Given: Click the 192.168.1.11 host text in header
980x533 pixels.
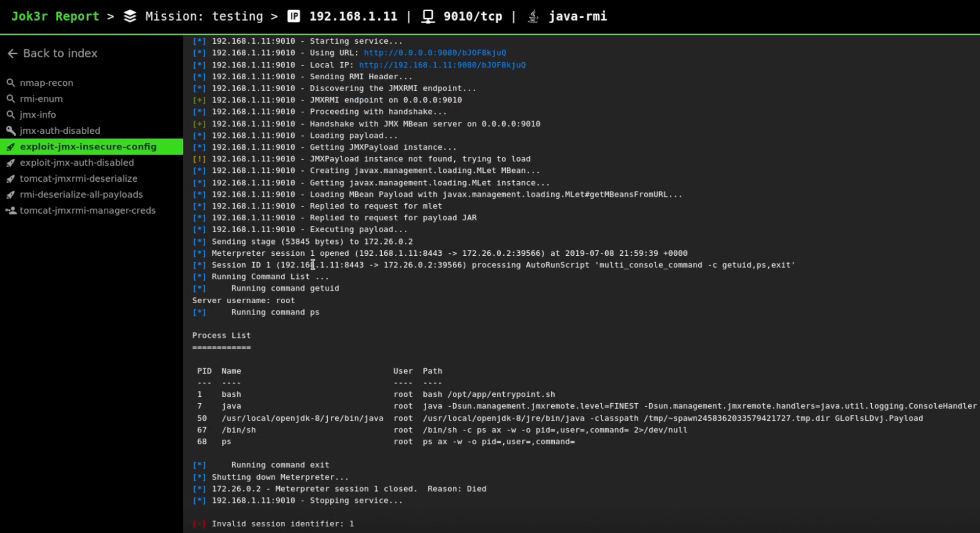Looking at the screenshot, I should [353, 16].
